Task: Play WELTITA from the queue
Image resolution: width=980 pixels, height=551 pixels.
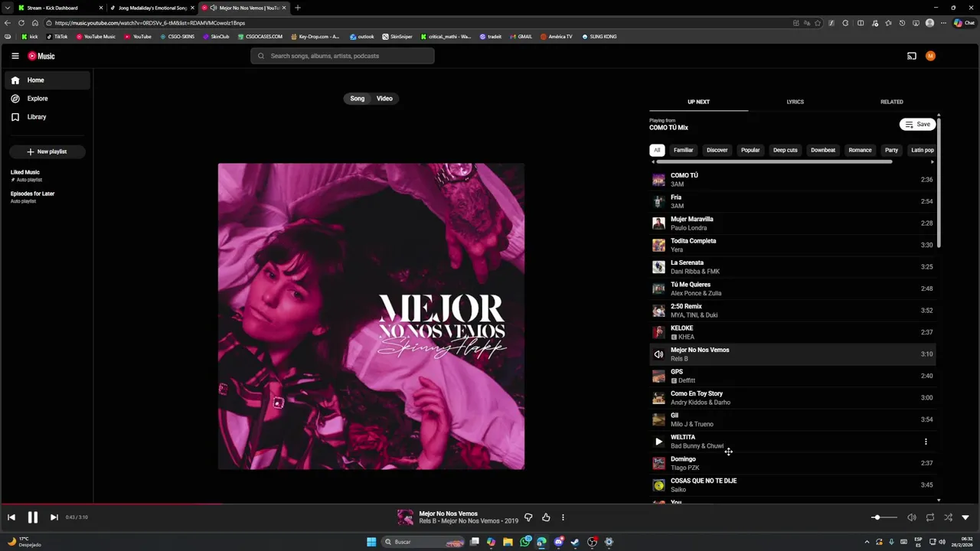Action: click(x=658, y=442)
